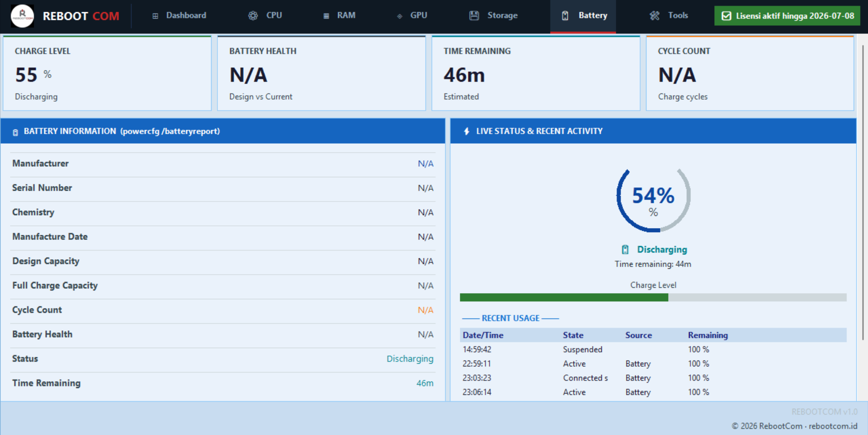Select the 'Chemistry' row label
This screenshot has height=435, width=868.
33,212
